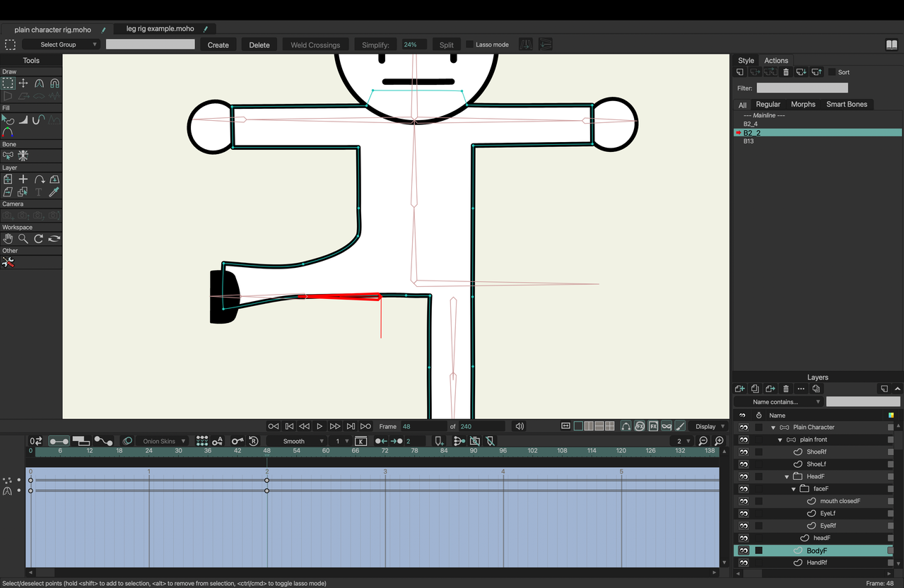Delete layer using trash icon in Layers panel

click(x=785, y=389)
